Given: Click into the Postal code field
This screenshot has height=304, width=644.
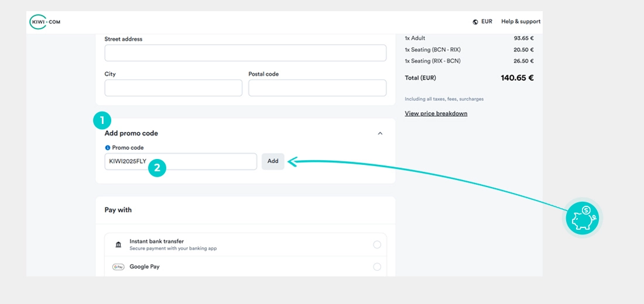Looking at the screenshot, I should (317, 88).
